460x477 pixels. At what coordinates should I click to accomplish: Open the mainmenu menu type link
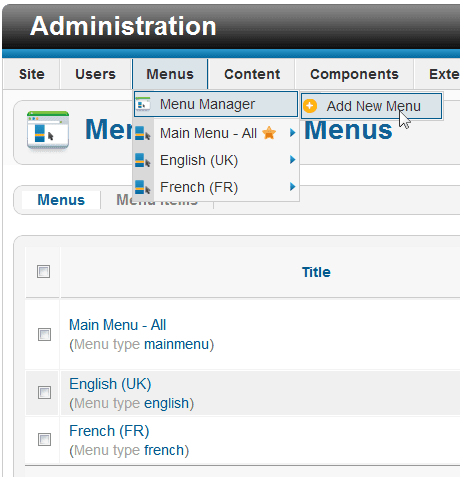(176, 344)
